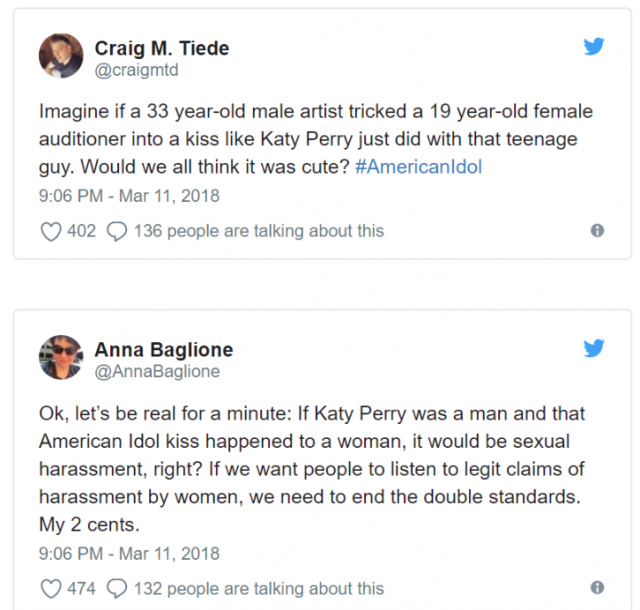Click the #AmericanIdol hashtag link

(419, 166)
